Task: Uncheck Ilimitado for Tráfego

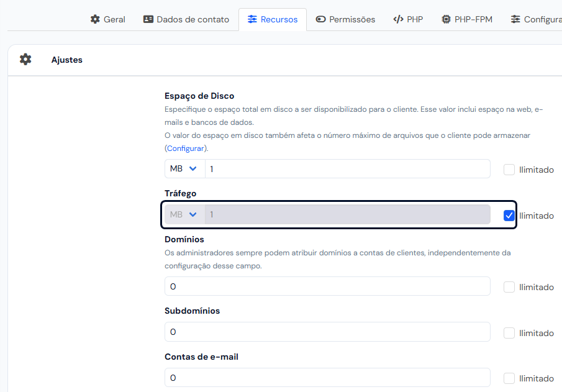Action: (x=509, y=216)
